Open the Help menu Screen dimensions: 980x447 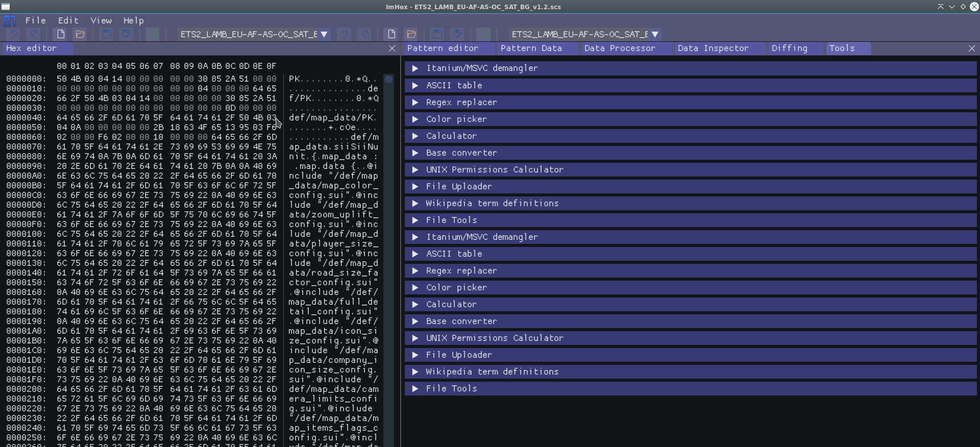[134, 20]
